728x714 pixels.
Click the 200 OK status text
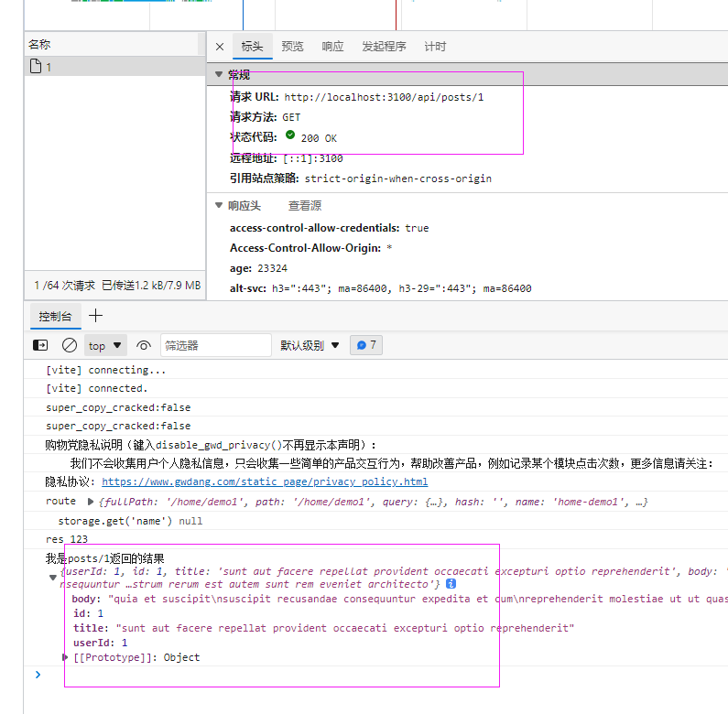point(319,138)
